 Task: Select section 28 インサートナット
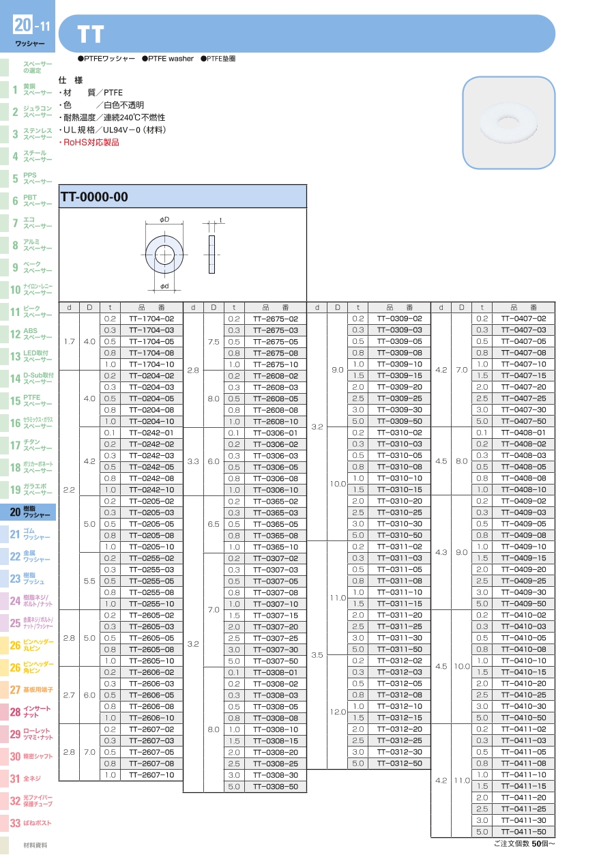pyautogui.click(x=31, y=712)
